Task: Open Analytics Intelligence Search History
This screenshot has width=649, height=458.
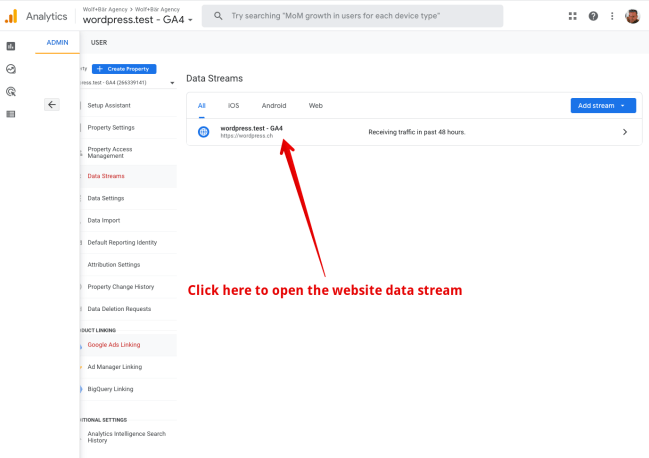Action: (x=128, y=437)
